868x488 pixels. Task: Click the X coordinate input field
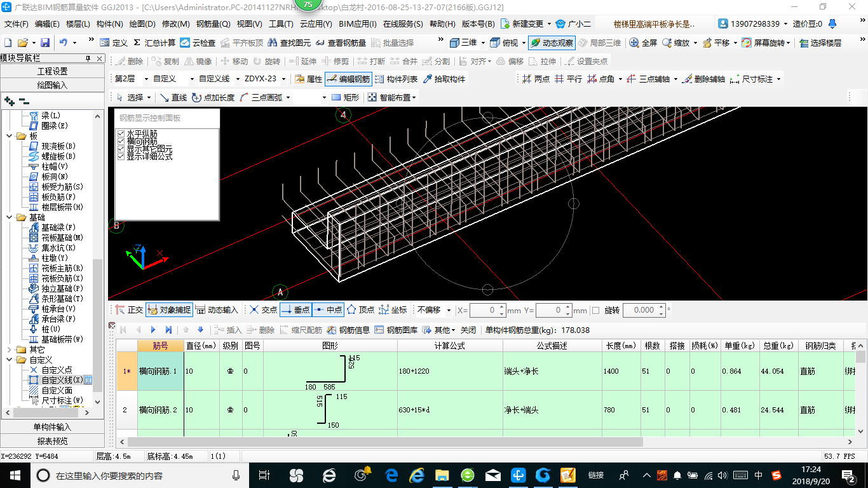487,310
